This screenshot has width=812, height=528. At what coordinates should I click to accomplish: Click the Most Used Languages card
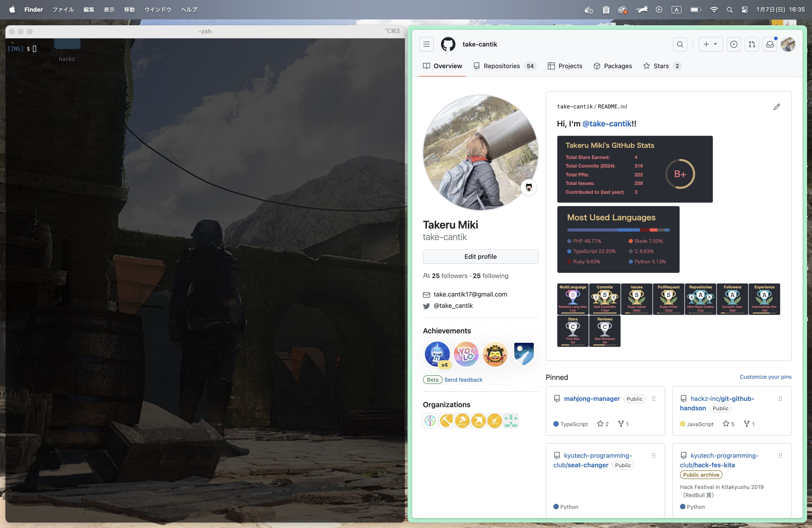tap(618, 239)
